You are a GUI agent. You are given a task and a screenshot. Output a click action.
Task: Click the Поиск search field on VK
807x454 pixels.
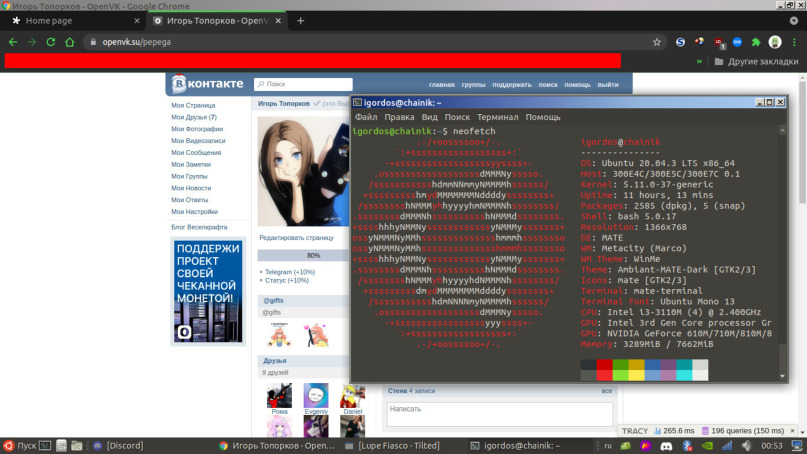pyautogui.click(x=300, y=85)
